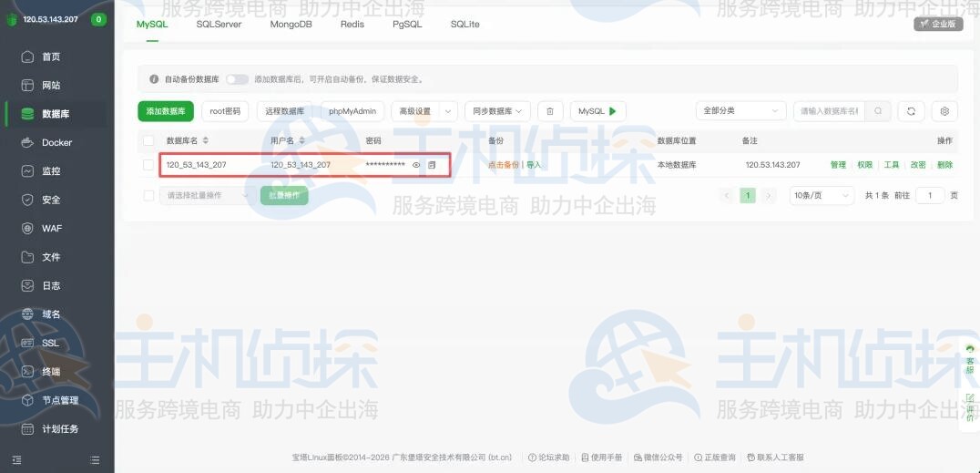Sort by 数据库名 column arrows
The height and width of the screenshot is (473, 980).
pyautogui.click(x=206, y=140)
